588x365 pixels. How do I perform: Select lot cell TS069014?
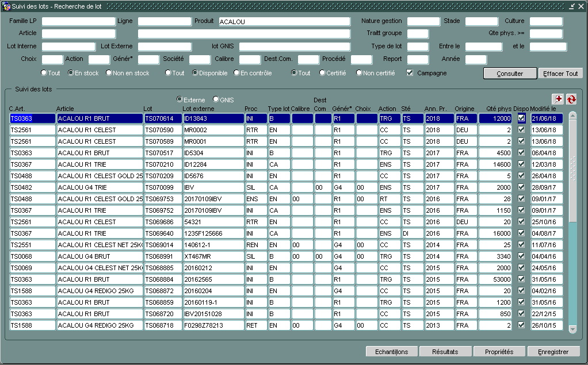pyautogui.click(x=163, y=245)
